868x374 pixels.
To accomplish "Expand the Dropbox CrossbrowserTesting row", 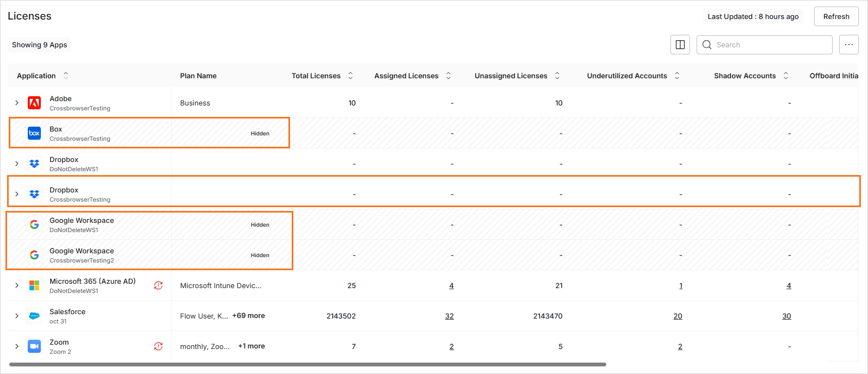I will click(x=17, y=194).
